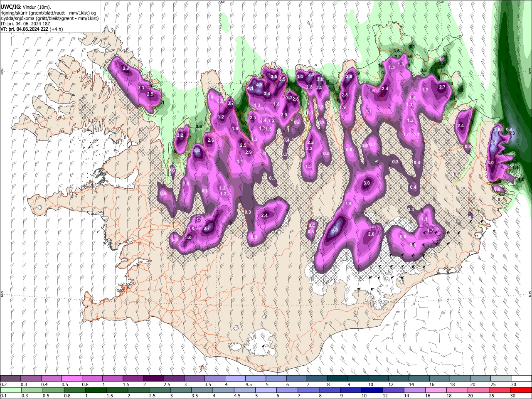
Task: Pick dark teal upper swatch between 8 and 9
Action: pyautogui.click(x=337, y=379)
